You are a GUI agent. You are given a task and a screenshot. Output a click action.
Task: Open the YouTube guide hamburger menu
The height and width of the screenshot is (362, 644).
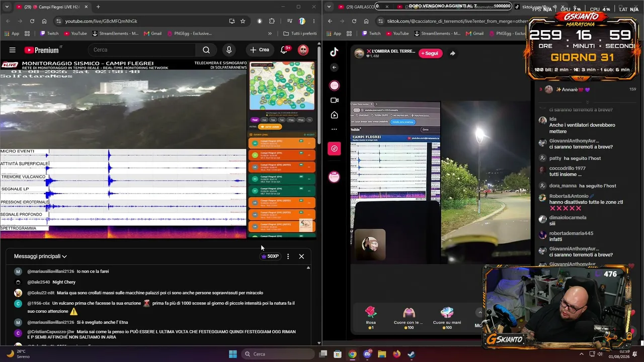[x=12, y=50]
